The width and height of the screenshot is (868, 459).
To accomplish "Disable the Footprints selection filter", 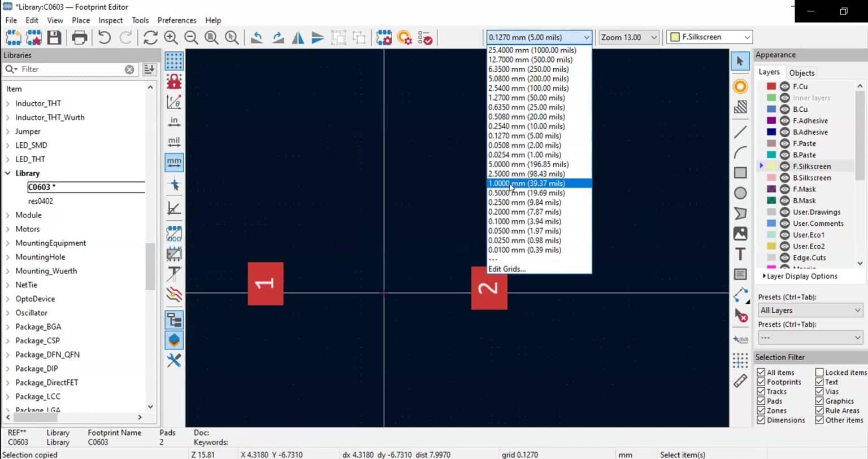I will (x=761, y=382).
